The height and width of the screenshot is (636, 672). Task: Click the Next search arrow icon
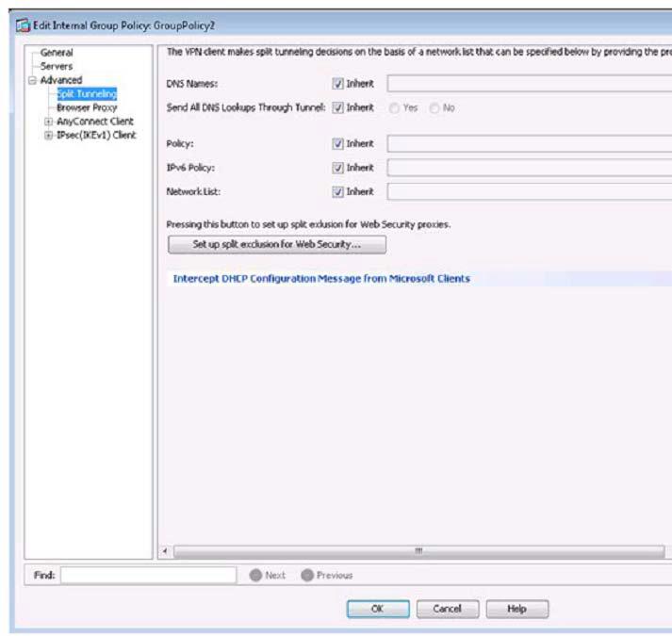pyautogui.click(x=256, y=575)
